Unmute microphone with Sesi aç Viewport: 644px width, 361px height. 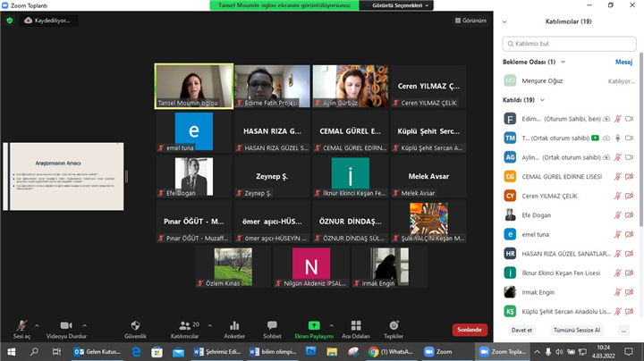click(x=21, y=326)
